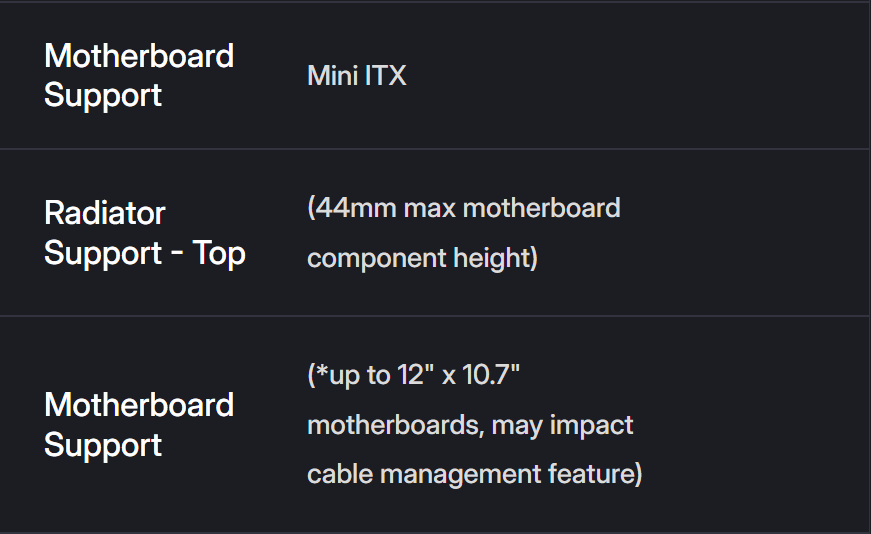Click the word "ITX"
This screenshot has width=871, height=534.
[x=385, y=76]
